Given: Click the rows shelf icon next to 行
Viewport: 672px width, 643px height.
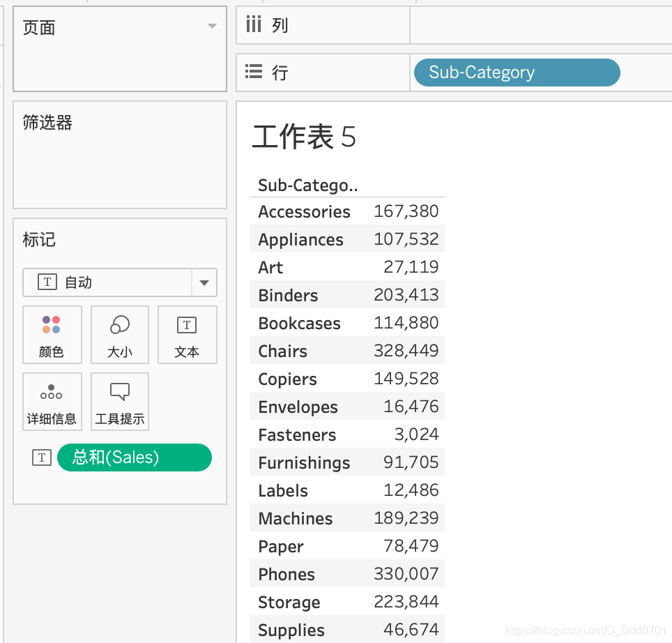Looking at the screenshot, I should (x=253, y=71).
